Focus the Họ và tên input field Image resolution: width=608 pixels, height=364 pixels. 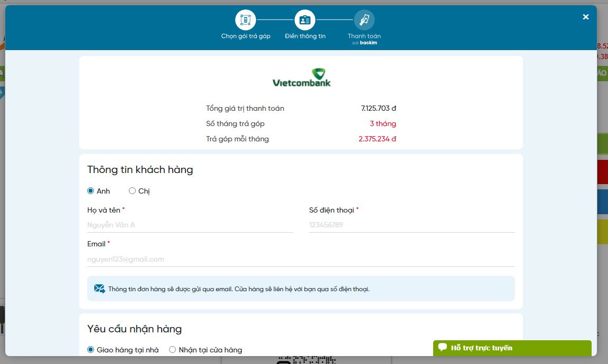pyautogui.click(x=190, y=225)
